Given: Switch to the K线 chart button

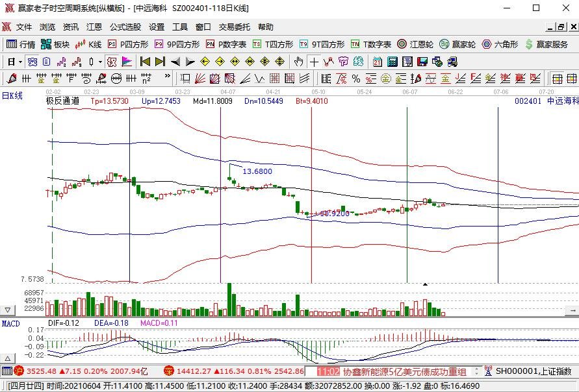Looking at the screenshot, I should point(88,44).
